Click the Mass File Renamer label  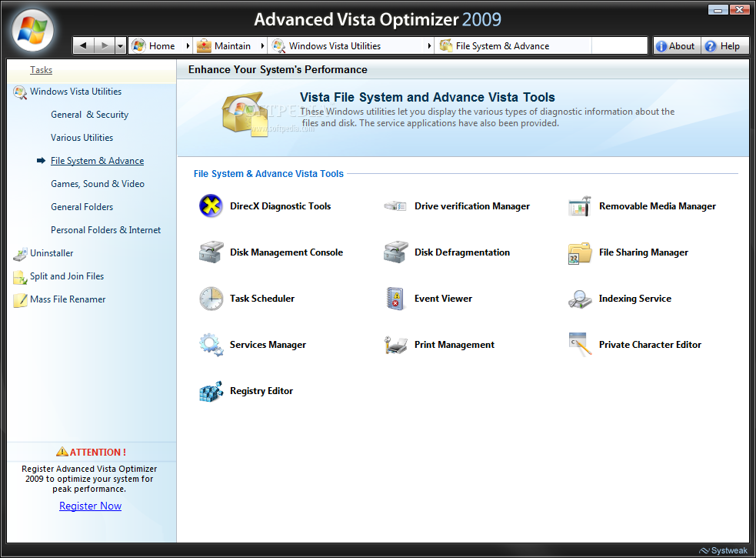coord(68,299)
